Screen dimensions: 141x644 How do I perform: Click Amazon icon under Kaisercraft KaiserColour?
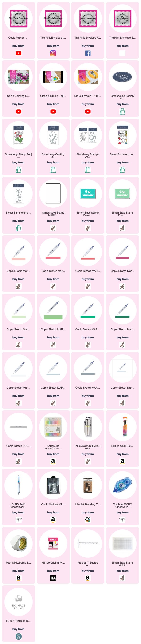tap(53, 461)
